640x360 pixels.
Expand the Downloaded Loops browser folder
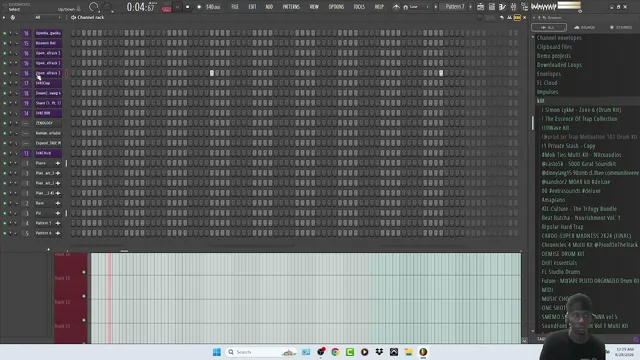559,65
